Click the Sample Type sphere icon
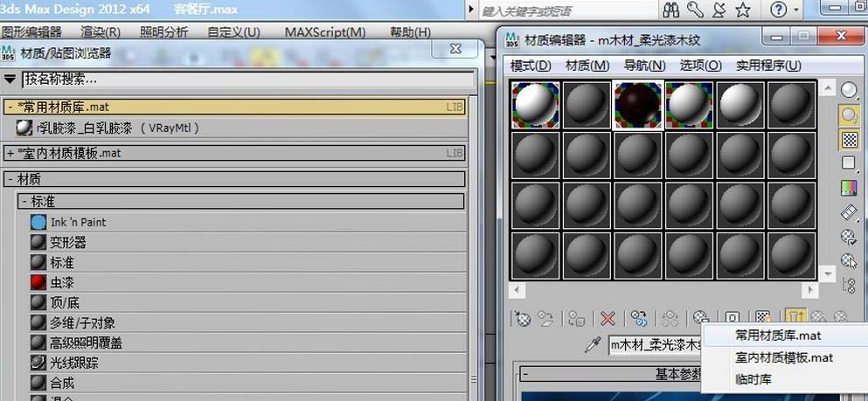The width and height of the screenshot is (868, 401). [849, 90]
